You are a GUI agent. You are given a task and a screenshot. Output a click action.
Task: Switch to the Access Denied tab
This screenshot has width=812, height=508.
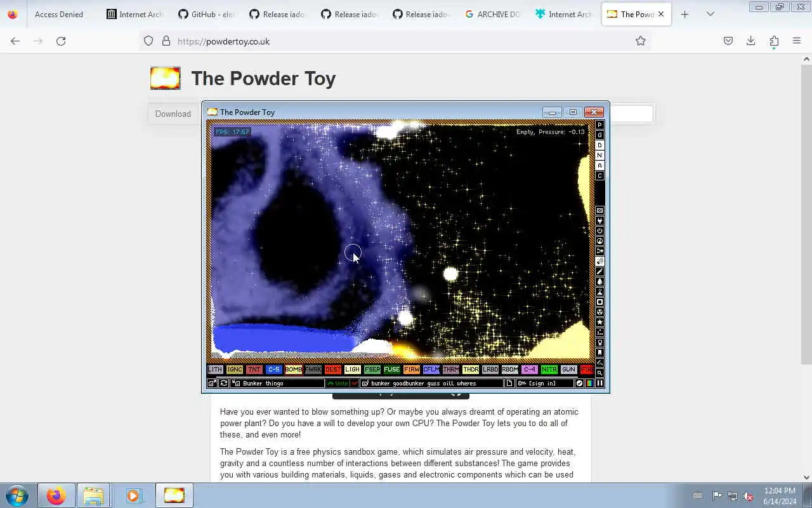tap(59, 14)
